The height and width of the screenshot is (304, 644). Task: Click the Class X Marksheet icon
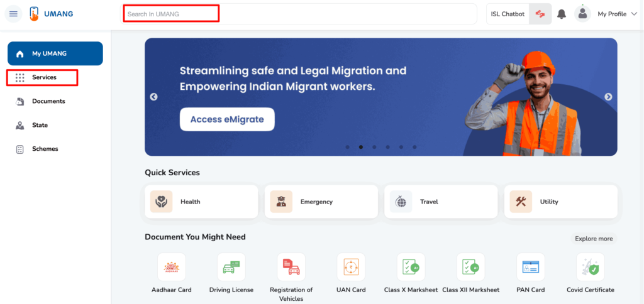(411, 268)
